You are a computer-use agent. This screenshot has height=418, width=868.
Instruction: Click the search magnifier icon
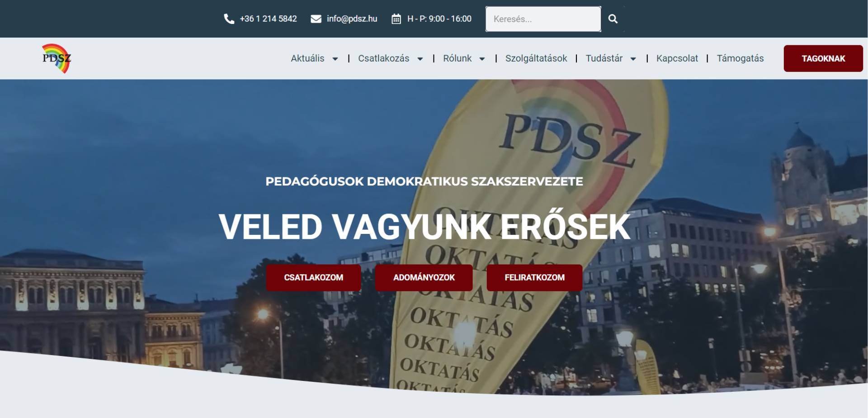tap(613, 19)
